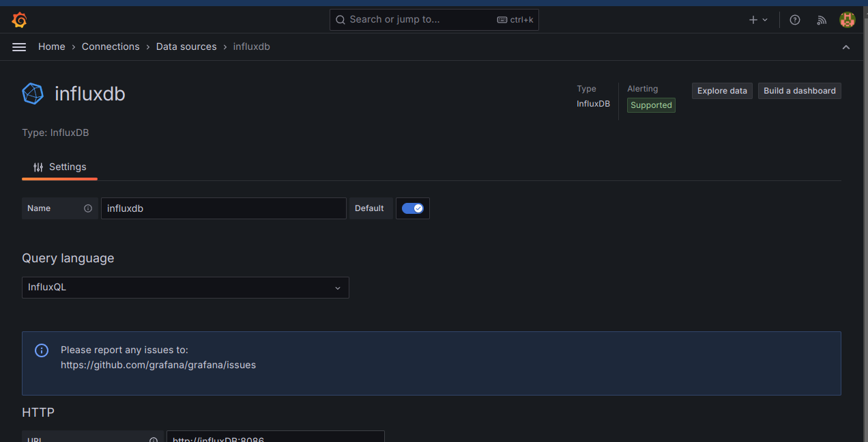
Task: Click the Name input containing influxdb
Action: (x=224, y=208)
